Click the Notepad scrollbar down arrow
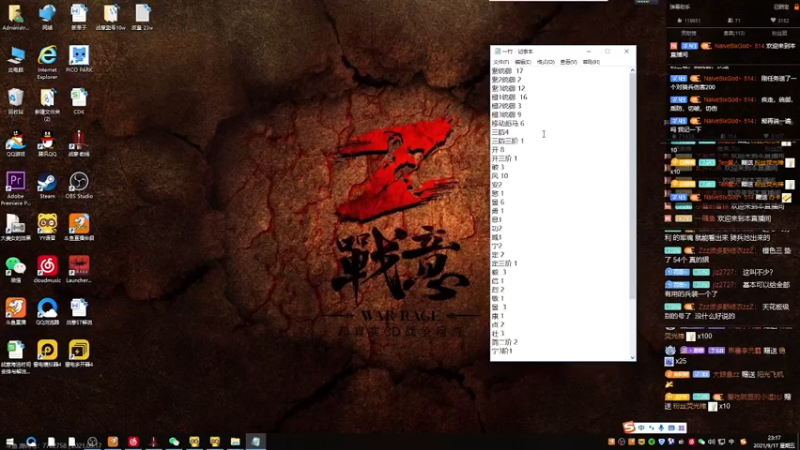 [x=633, y=358]
